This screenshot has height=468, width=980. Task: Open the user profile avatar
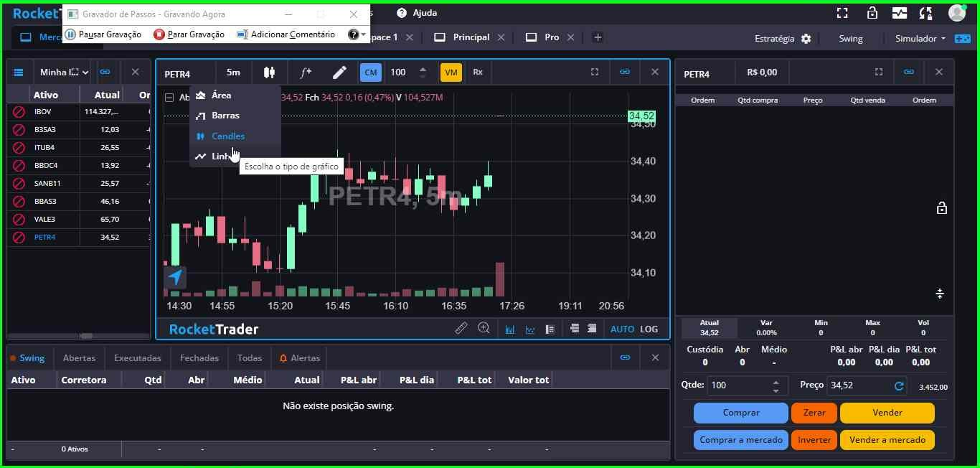coord(957,13)
